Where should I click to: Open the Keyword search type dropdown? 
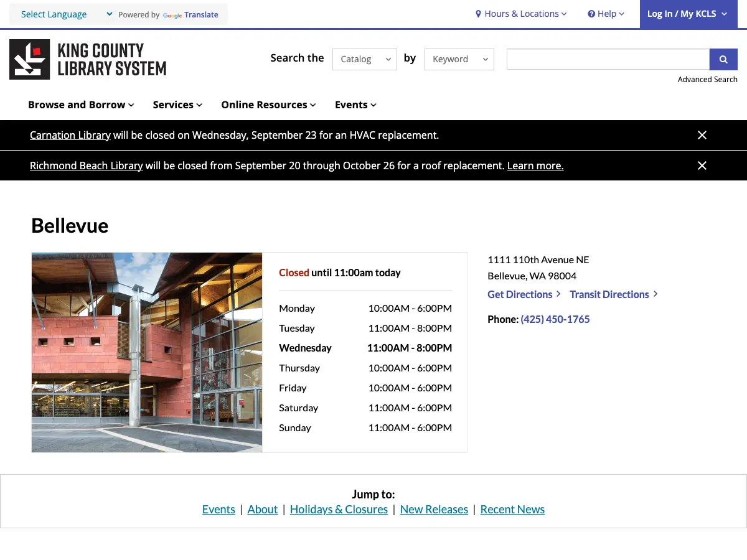click(x=459, y=59)
